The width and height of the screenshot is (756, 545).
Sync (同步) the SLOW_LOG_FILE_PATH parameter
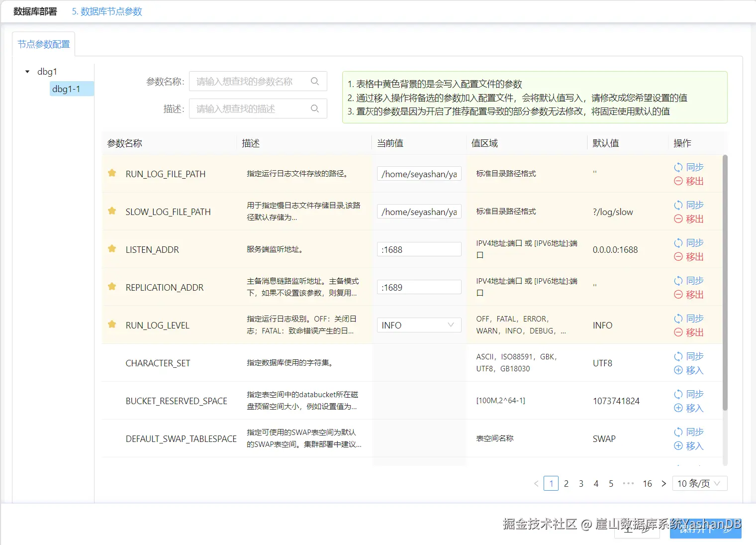click(x=689, y=205)
